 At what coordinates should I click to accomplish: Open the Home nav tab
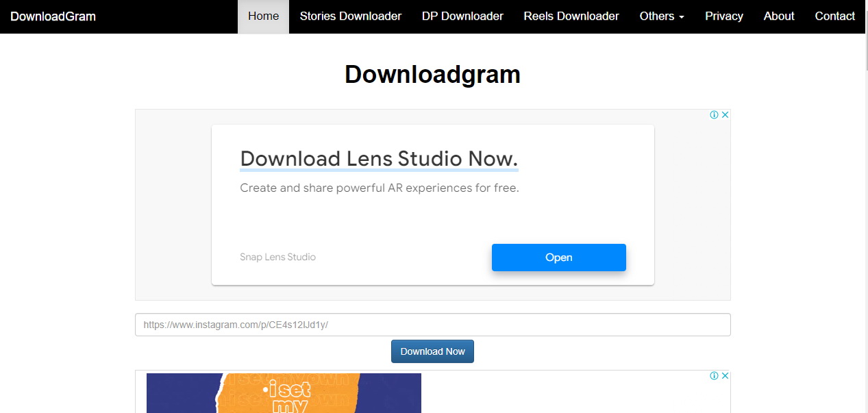[264, 16]
